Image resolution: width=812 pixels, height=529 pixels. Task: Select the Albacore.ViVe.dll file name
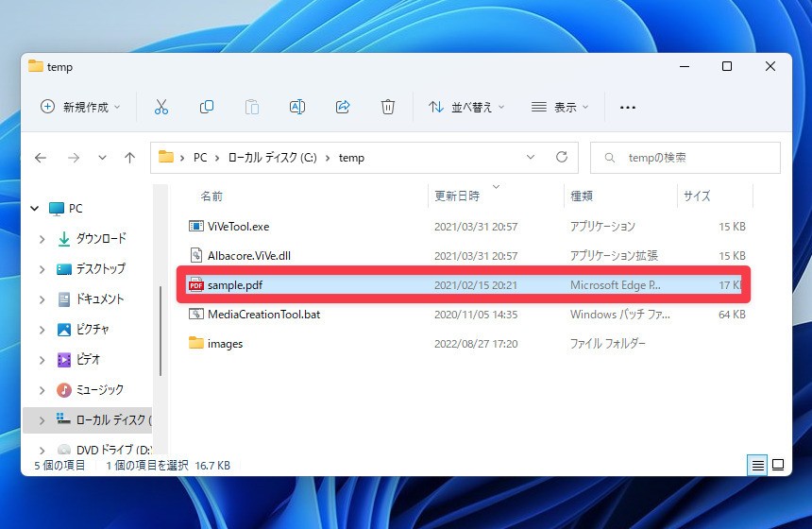[x=249, y=255]
